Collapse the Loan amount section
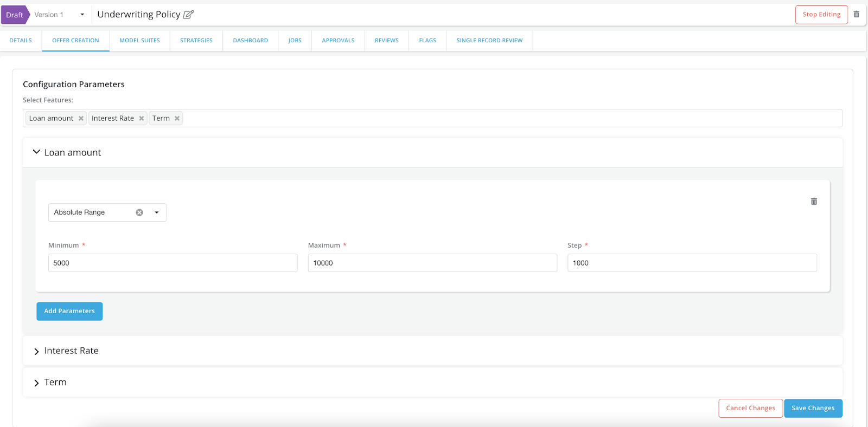The height and width of the screenshot is (427, 868). click(x=37, y=152)
